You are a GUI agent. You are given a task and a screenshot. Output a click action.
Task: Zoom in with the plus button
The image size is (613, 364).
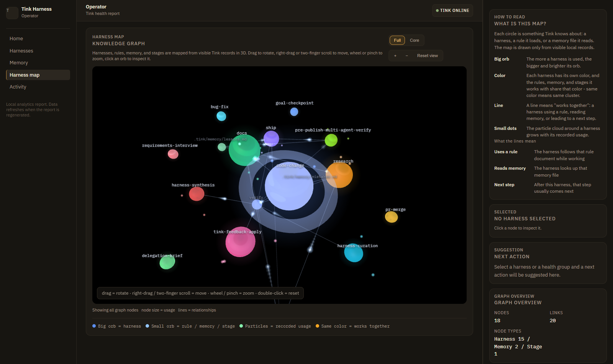coord(395,56)
